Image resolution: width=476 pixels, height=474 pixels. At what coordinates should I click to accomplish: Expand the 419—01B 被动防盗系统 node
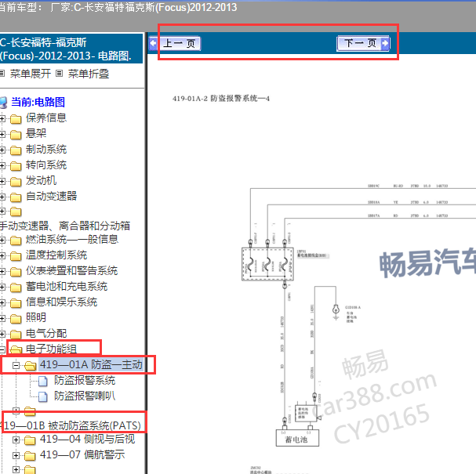16,411
